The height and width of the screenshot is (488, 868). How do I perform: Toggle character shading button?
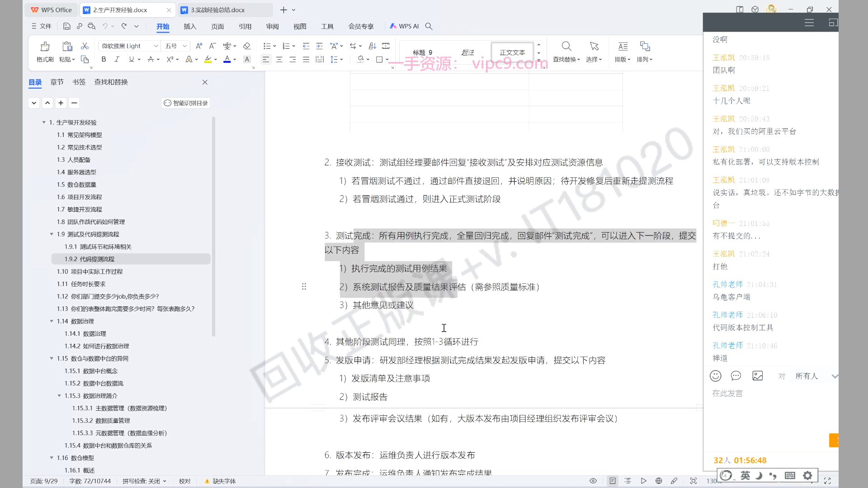pyautogui.click(x=246, y=59)
